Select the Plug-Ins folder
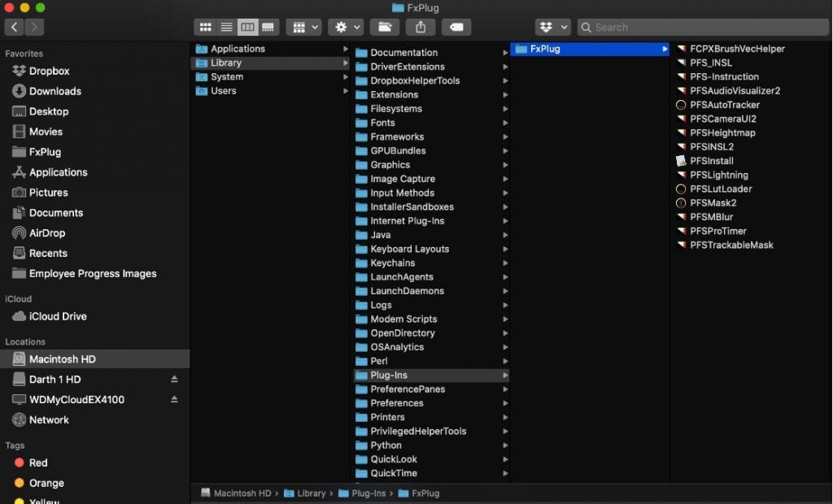833x504 pixels. [x=431, y=375]
